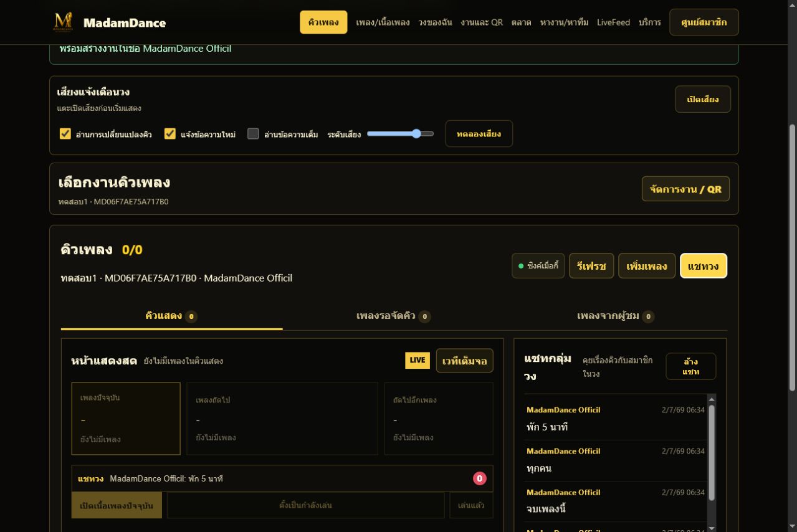The width and height of the screenshot is (797, 532).
Task: Click the ทดลองเสียง button
Action: coord(479,134)
